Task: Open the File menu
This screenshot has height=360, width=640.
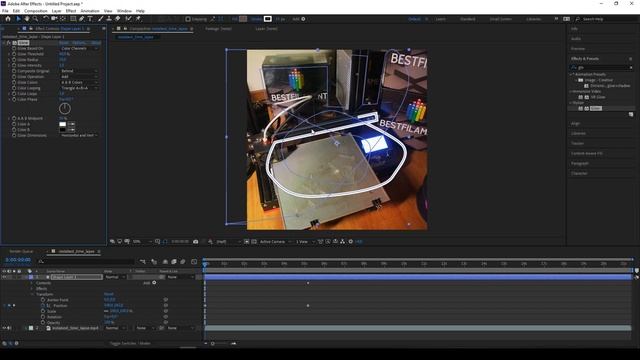Action: pyautogui.click(x=5, y=11)
